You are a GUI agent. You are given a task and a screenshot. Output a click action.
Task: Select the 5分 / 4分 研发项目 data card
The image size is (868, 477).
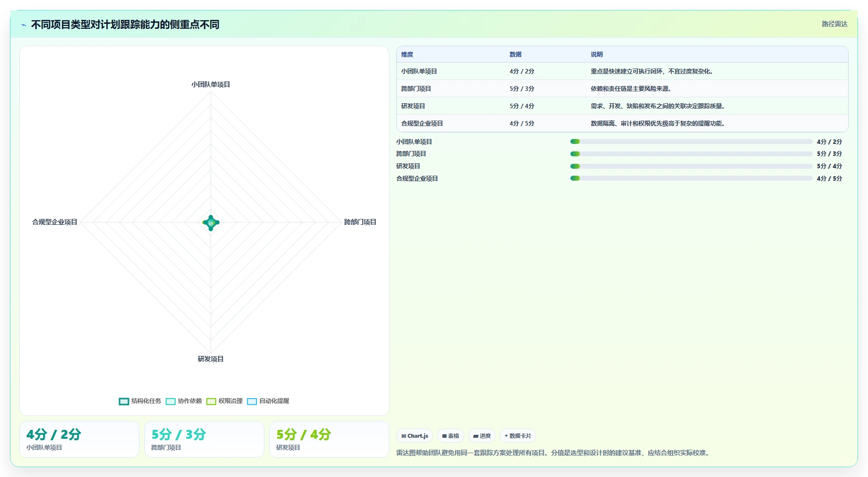(329, 439)
